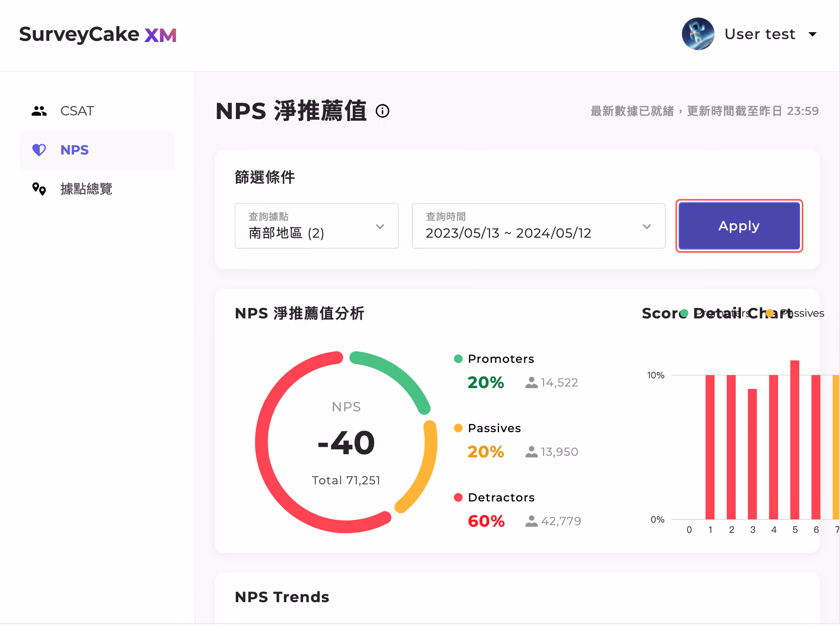
Task: Click the Promoters 20% value
Action: 486,382
